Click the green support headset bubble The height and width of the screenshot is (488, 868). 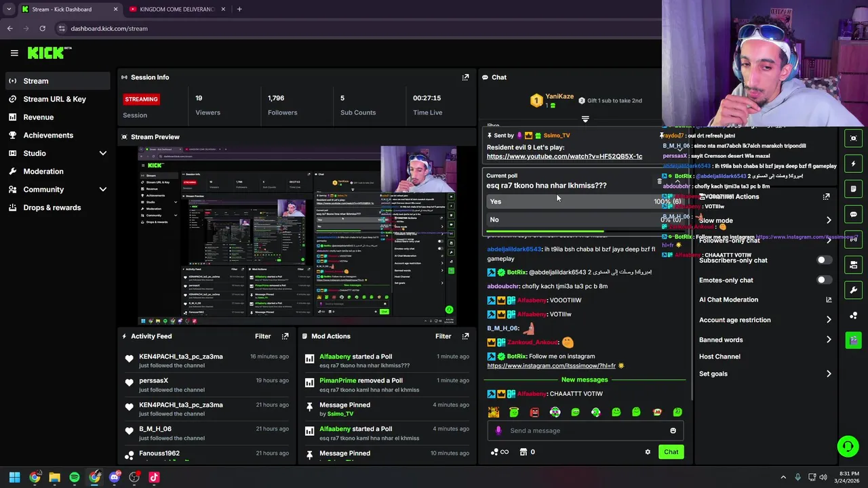[x=848, y=446]
